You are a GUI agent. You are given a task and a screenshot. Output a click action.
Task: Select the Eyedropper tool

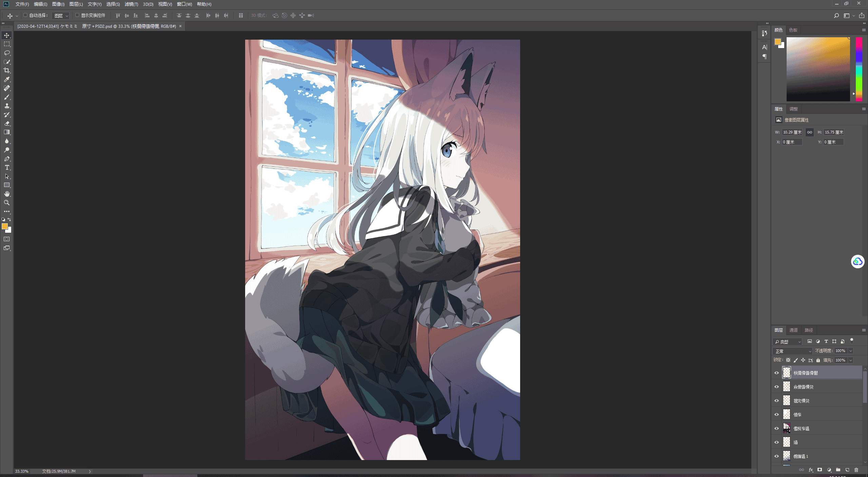(x=7, y=79)
